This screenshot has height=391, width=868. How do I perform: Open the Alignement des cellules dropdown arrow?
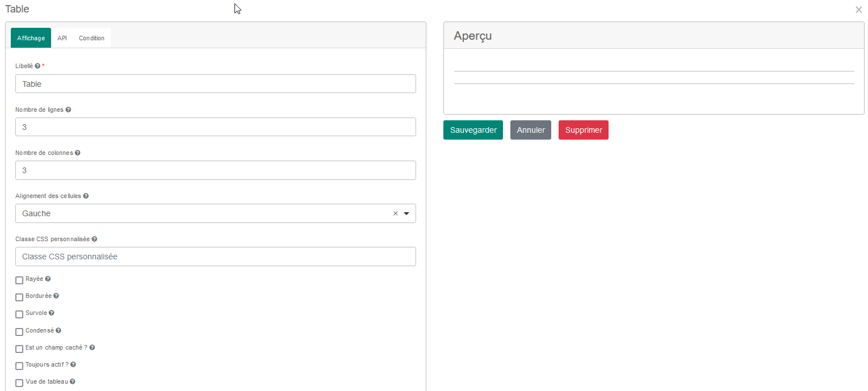tap(406, 214)
